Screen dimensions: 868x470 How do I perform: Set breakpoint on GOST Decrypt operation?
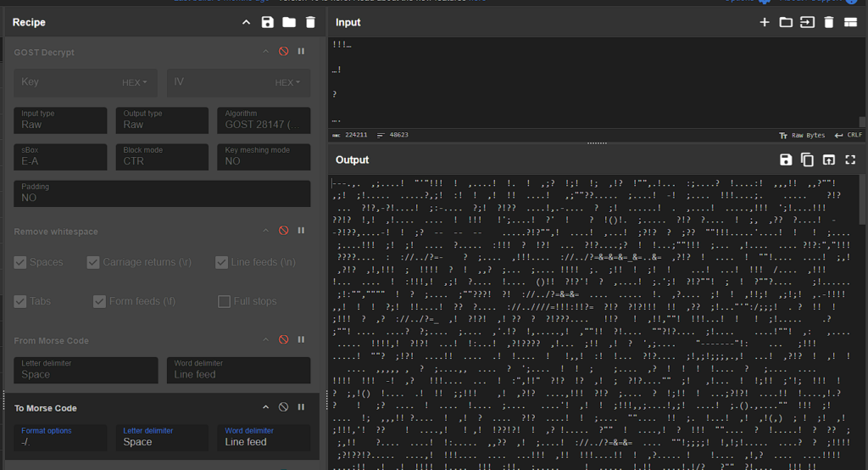(301, 52)
